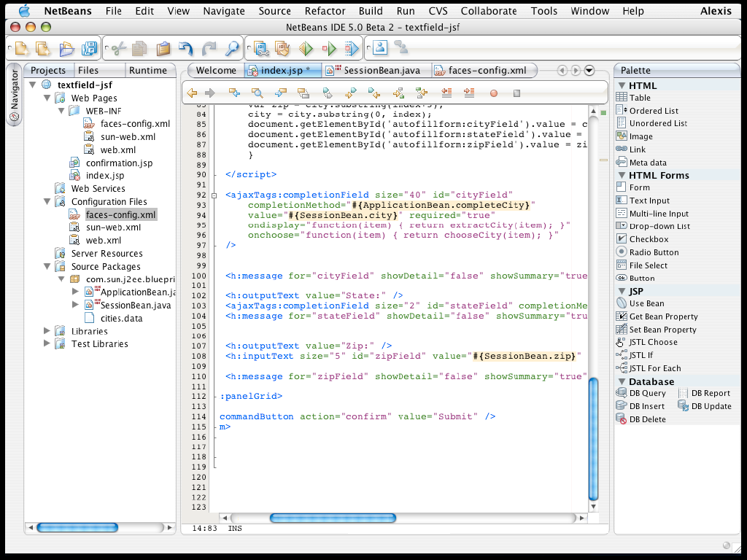Viewport: 747px width, 560px height.
Task: Click the Copy toolbar icon
Action: click(x=140, y=48)
